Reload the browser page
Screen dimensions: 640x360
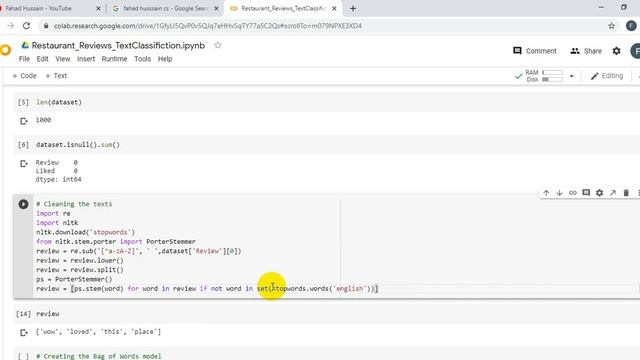[x=27, y=26]
